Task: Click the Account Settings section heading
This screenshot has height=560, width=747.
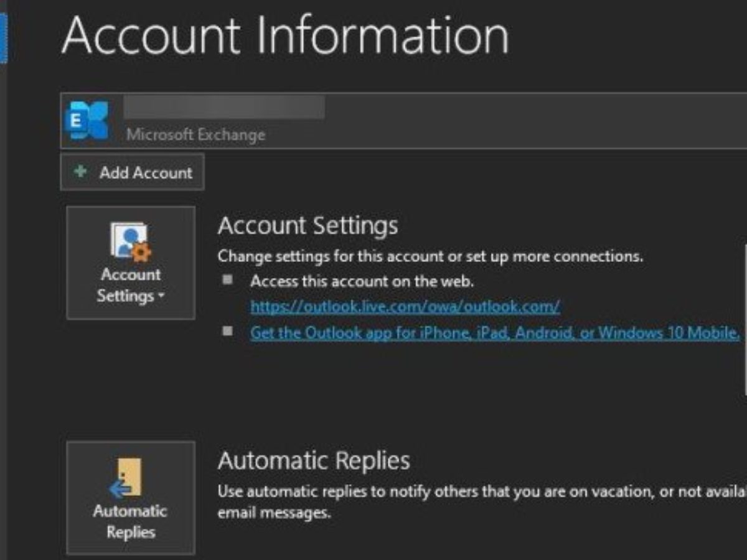Action: (x=308, y=225)
